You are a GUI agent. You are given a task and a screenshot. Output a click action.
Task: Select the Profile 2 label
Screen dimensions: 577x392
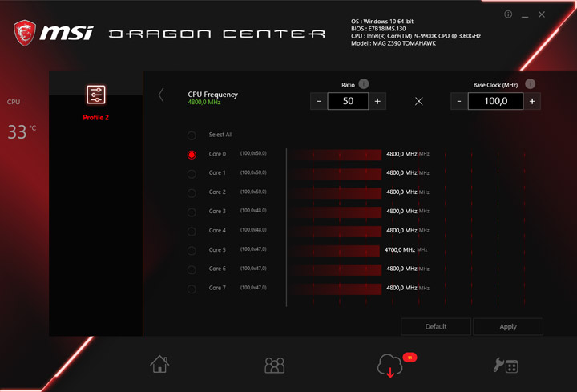pos(95,117)
